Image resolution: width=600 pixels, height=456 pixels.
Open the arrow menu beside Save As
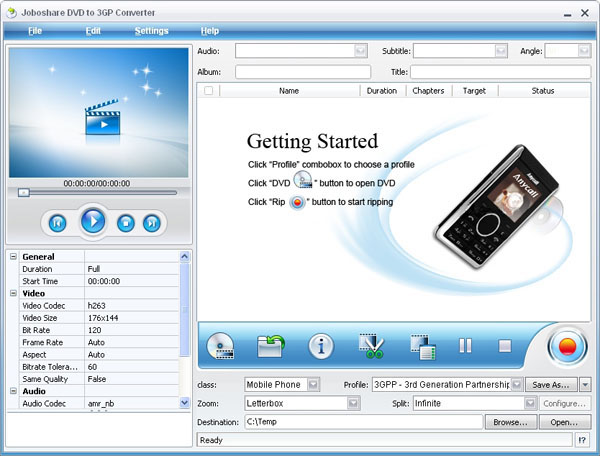pos(585,384)
